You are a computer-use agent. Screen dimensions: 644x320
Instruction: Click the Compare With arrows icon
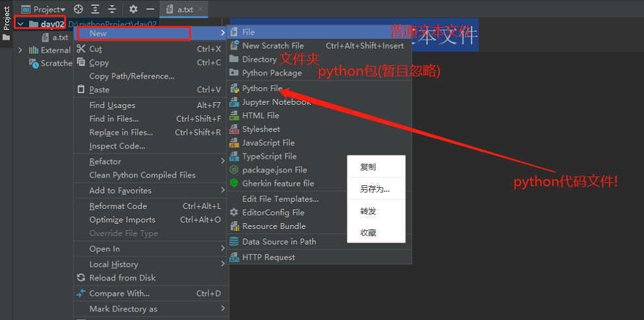point(81,293)
